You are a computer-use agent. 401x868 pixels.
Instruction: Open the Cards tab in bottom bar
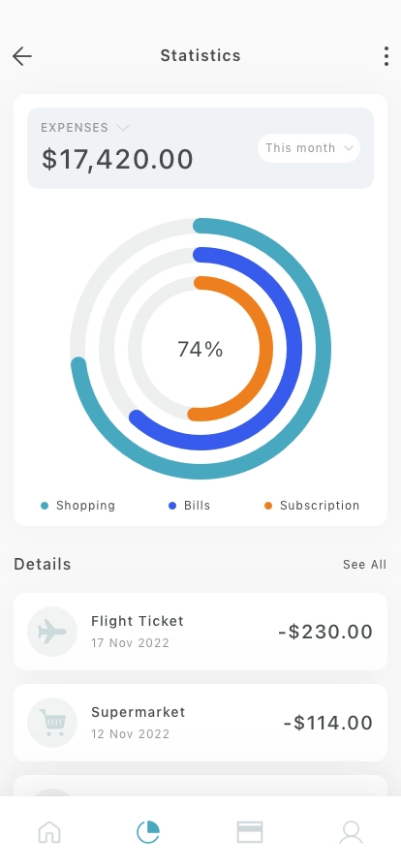point(250,831)
